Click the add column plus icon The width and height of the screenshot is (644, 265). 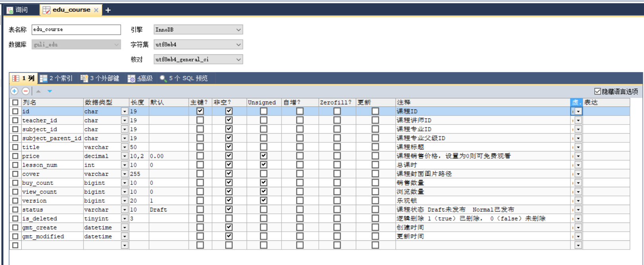tap(14, 91)
